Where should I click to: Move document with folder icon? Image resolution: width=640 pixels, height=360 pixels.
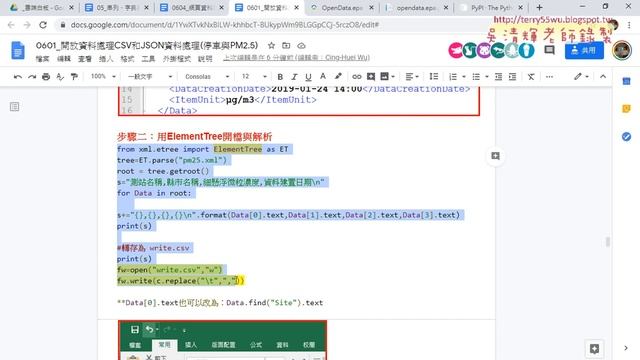286,45
